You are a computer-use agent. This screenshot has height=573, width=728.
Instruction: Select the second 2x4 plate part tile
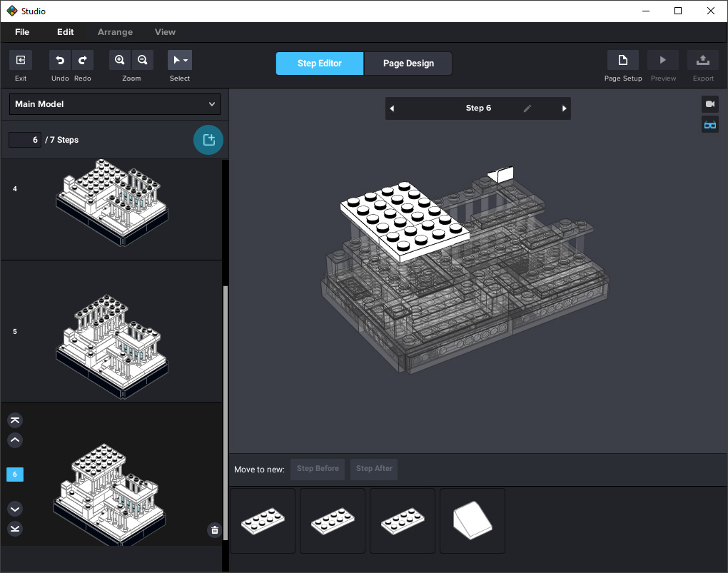coord(333,520)
